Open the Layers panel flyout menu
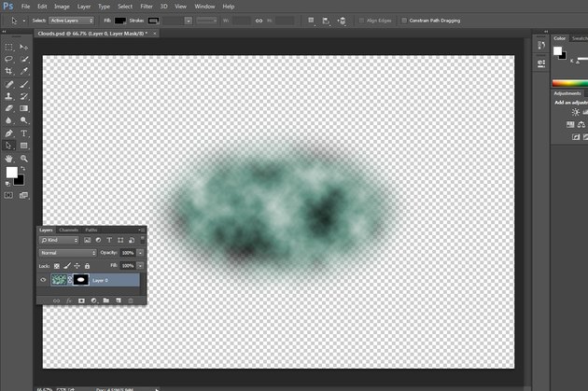This screenshot has width=588, height=391. click(x=141, y=230)
